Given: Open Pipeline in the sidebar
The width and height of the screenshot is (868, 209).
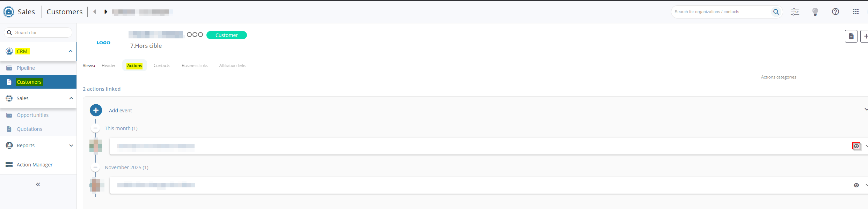Looking at the screenshot, I should click(26, 68).
